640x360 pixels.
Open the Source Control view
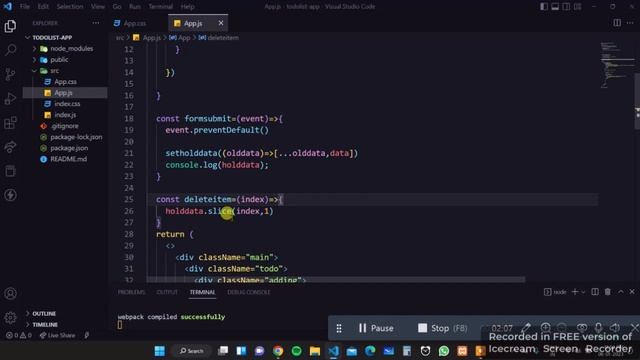click(10, 74)
